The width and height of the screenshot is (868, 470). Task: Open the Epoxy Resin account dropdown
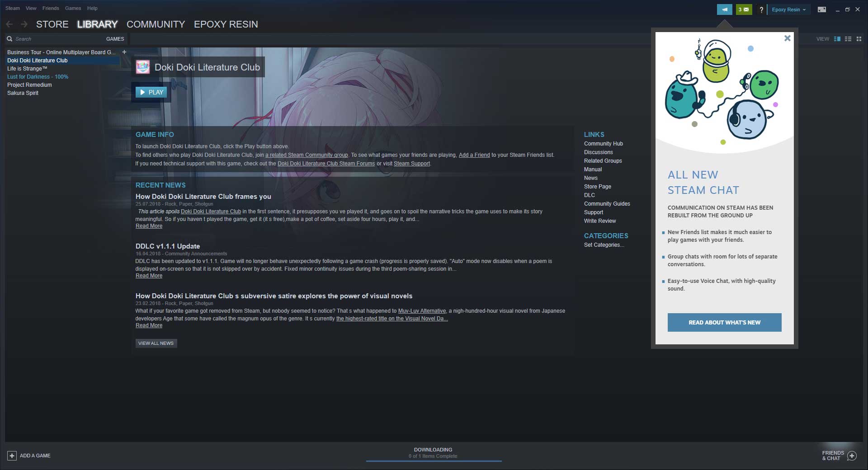(788, 9)
